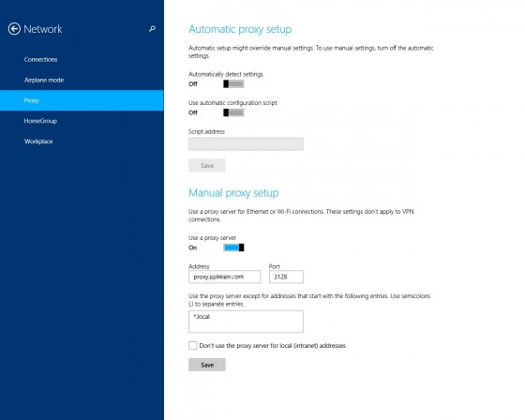Screen dimensions: 525x420
Task: Click the proxy exceptions box containing *.local
Action: tap(246, 322)
